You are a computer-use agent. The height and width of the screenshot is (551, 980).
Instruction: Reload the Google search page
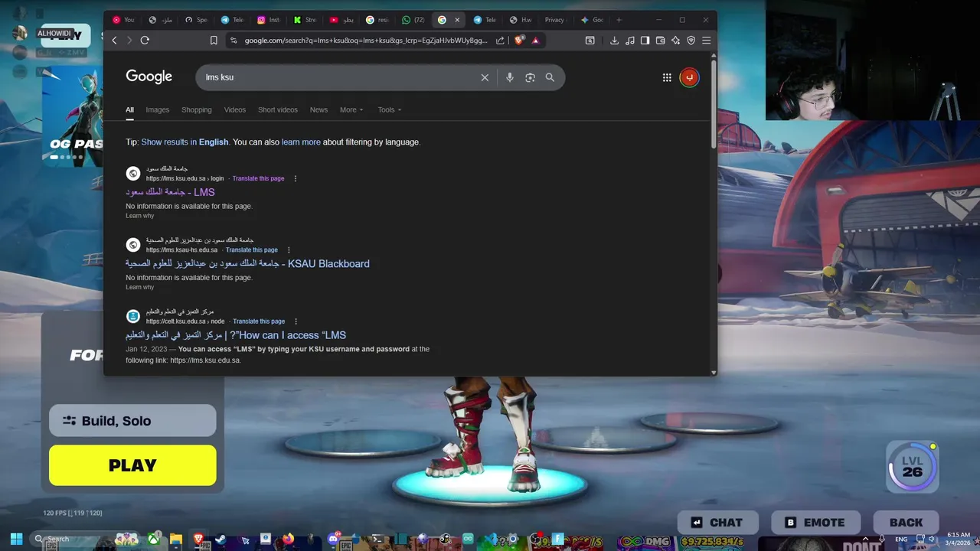tap(145, 41)
